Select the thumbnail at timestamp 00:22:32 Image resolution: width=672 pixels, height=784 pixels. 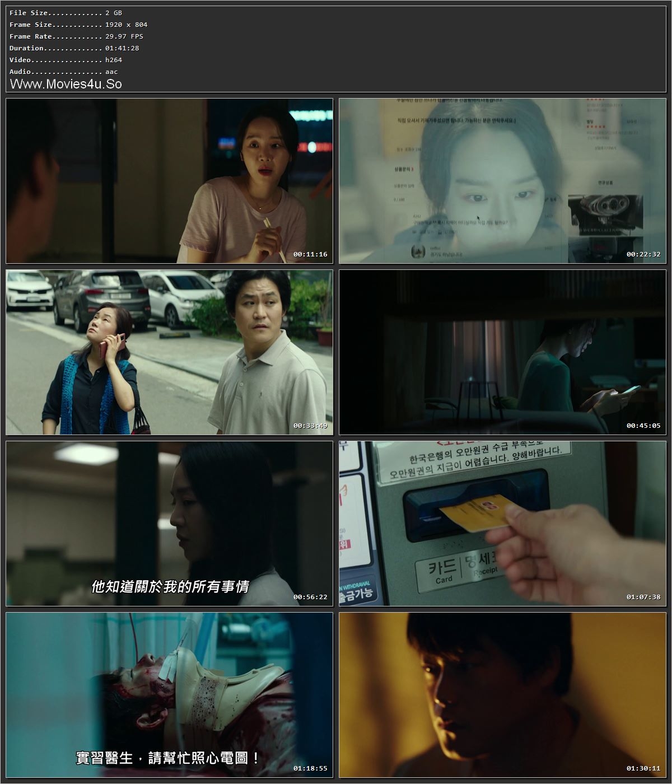coord(503,180)
